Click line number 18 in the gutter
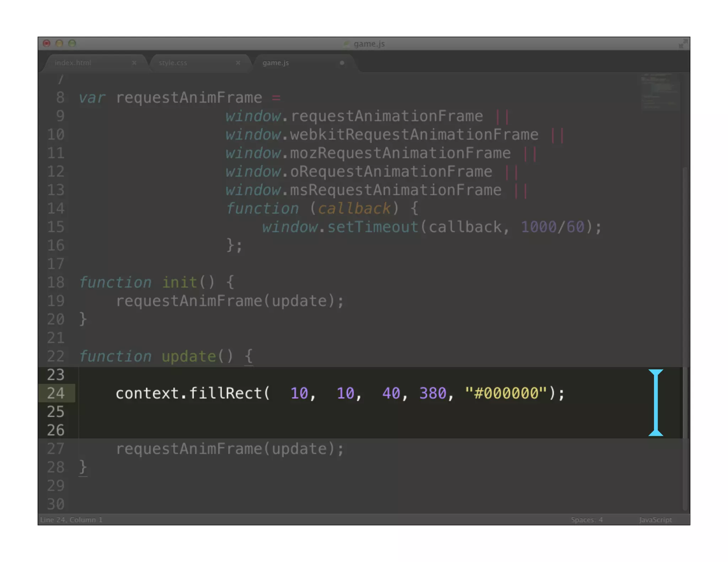728x562 pixels. coord(56,282)
